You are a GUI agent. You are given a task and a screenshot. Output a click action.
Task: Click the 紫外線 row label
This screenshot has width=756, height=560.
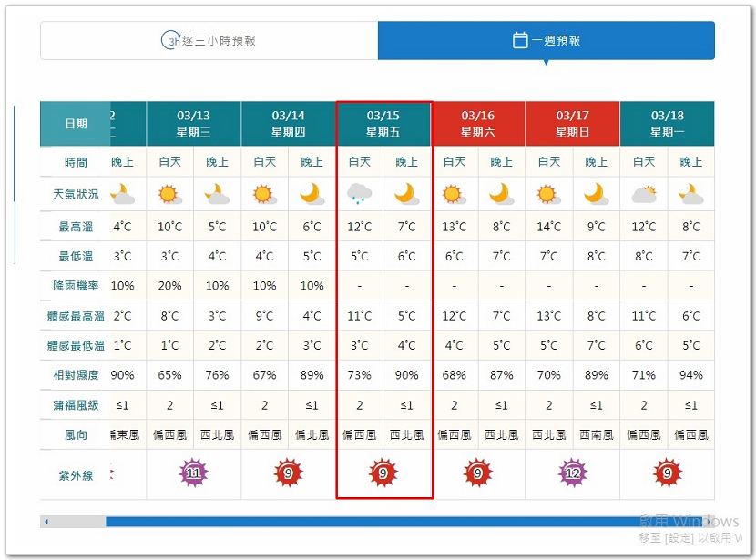pos(76,475)
